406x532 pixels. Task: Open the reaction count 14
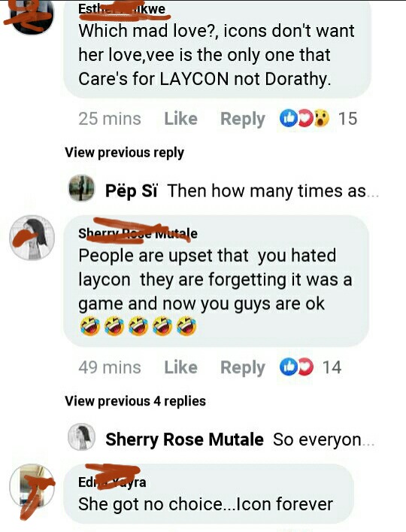(x=332, y=367)
